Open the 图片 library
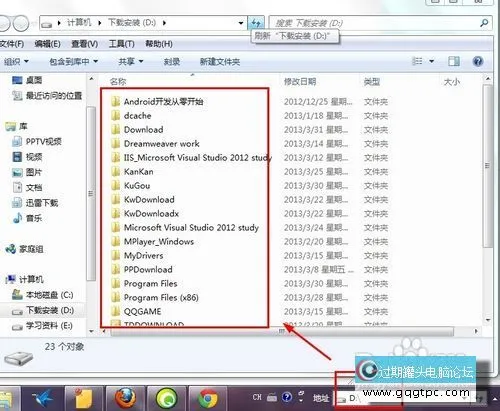500x411 pixels. pos(27,172)
